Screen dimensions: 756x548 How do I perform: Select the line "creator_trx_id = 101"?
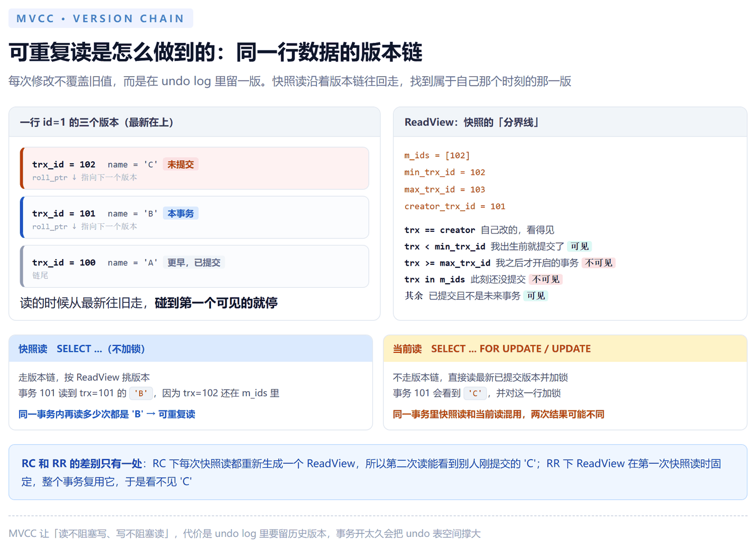[455, 206]
